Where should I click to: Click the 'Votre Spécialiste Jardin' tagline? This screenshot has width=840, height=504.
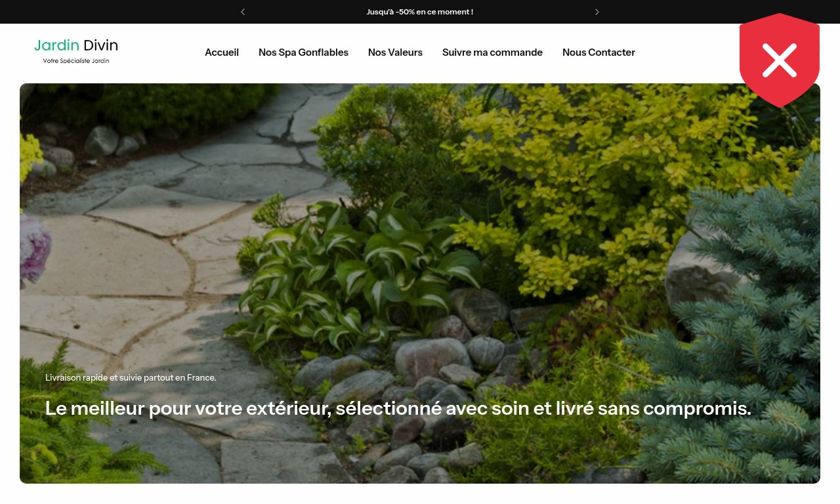[x=76, y=61]
